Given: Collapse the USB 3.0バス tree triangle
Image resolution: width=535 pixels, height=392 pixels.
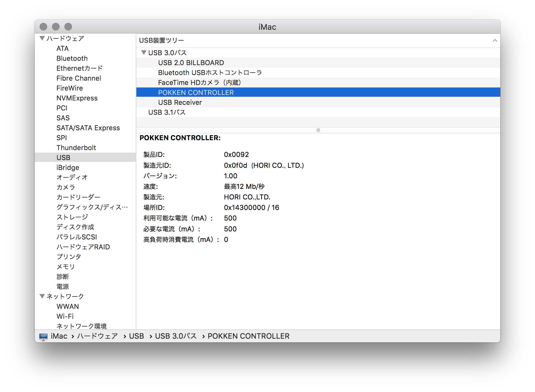Looking at the screenshot, I should click(144, 52).
